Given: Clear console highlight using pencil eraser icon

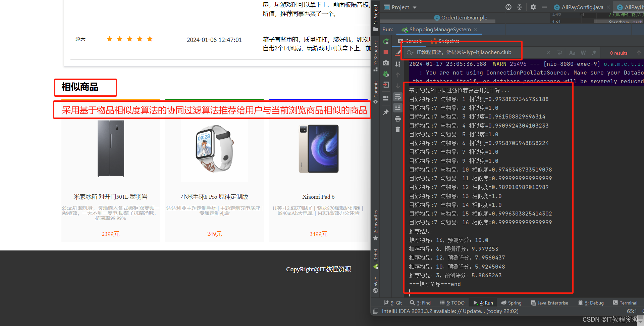Looking at the screenshot, I should click(398, 53).
